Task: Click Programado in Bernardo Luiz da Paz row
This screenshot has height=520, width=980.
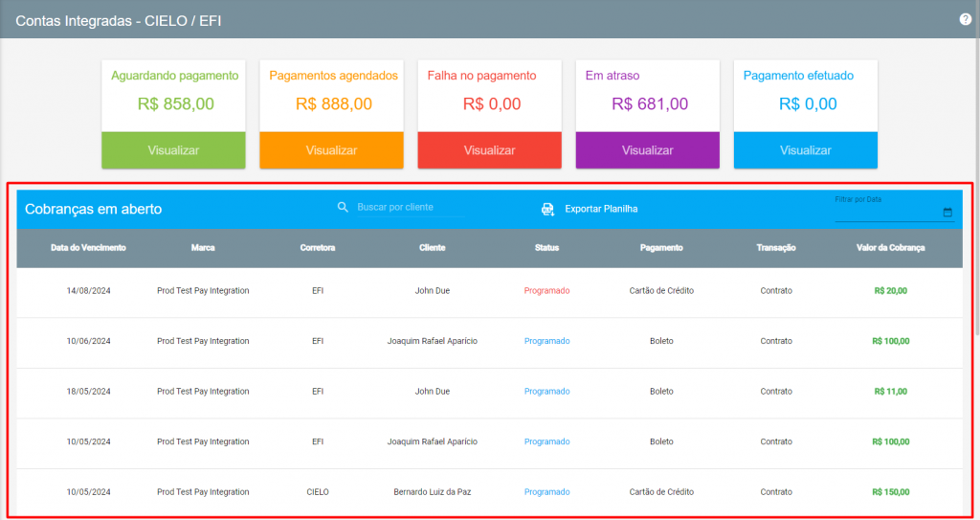Action: click(546, 492)
